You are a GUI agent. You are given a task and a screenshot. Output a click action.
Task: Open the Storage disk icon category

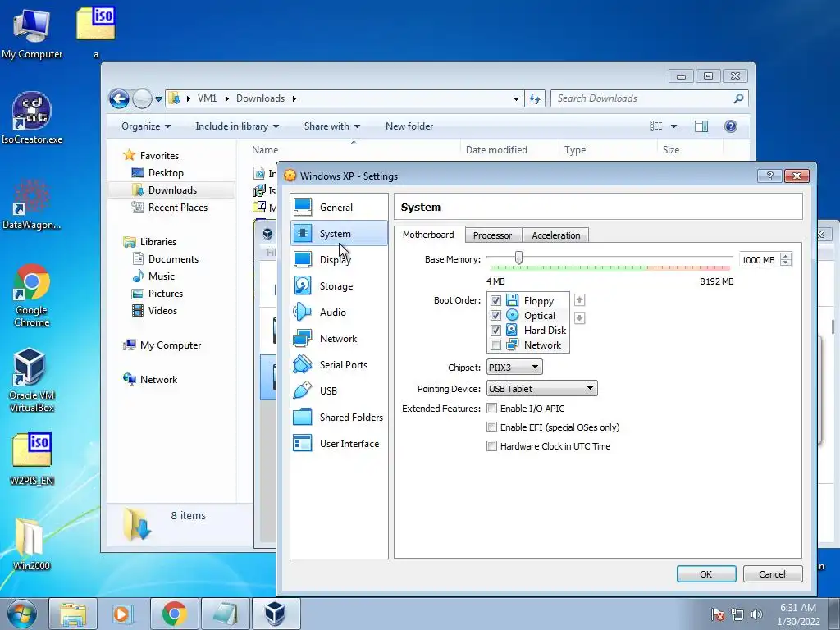[303, 286]
